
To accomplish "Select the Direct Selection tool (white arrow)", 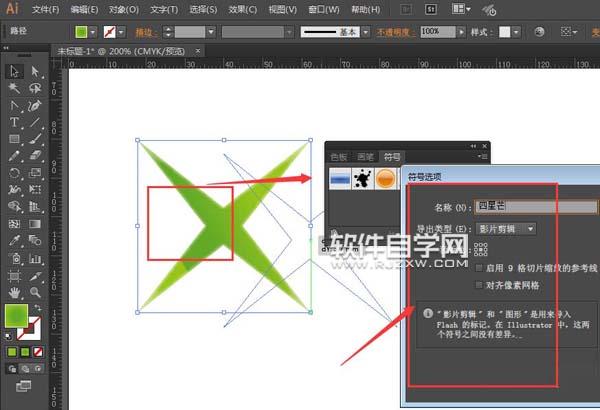I will (35, 71).
